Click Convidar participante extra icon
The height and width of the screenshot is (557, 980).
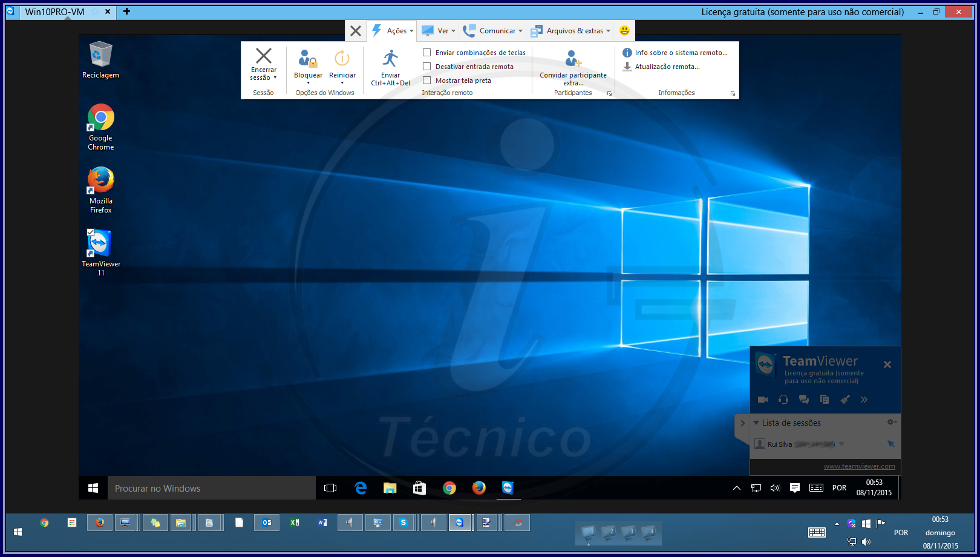coord(572,59)
